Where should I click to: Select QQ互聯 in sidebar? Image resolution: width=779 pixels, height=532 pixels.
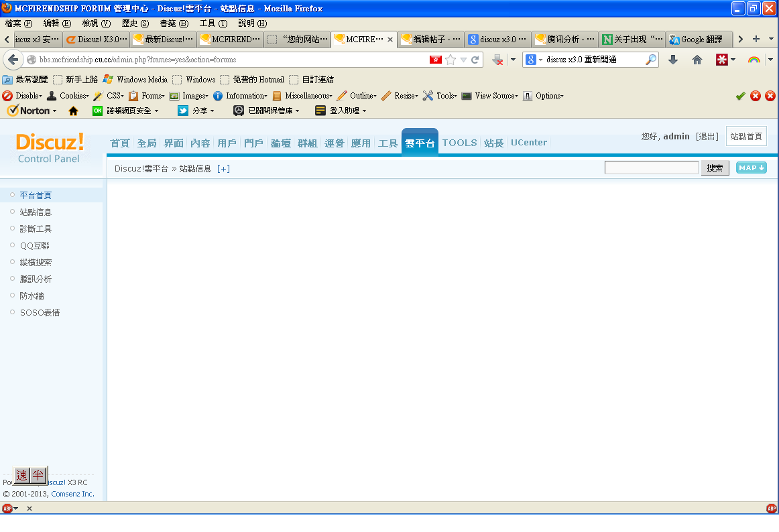click(x=34, y=246)
